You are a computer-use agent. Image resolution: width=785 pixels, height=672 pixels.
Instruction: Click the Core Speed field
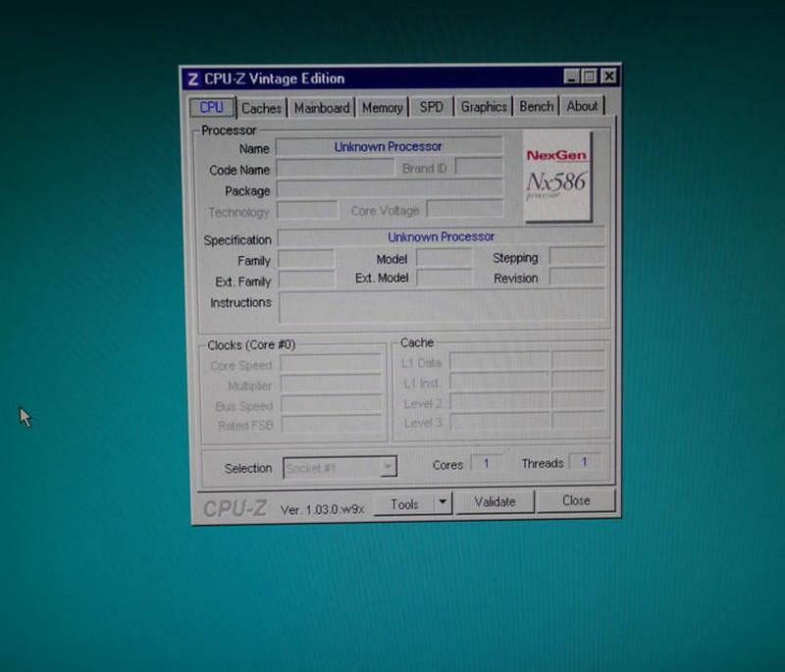pyautogui.click(x=331, y=364)
